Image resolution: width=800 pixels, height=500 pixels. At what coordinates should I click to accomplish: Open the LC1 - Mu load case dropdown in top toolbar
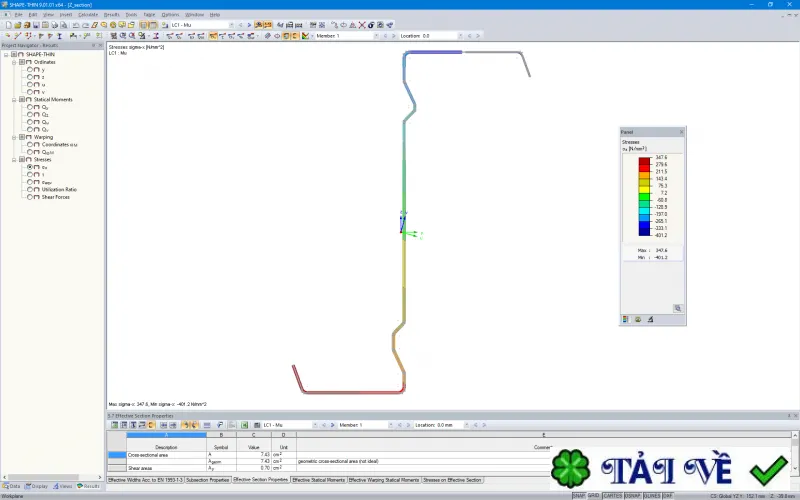coord(231,24)
